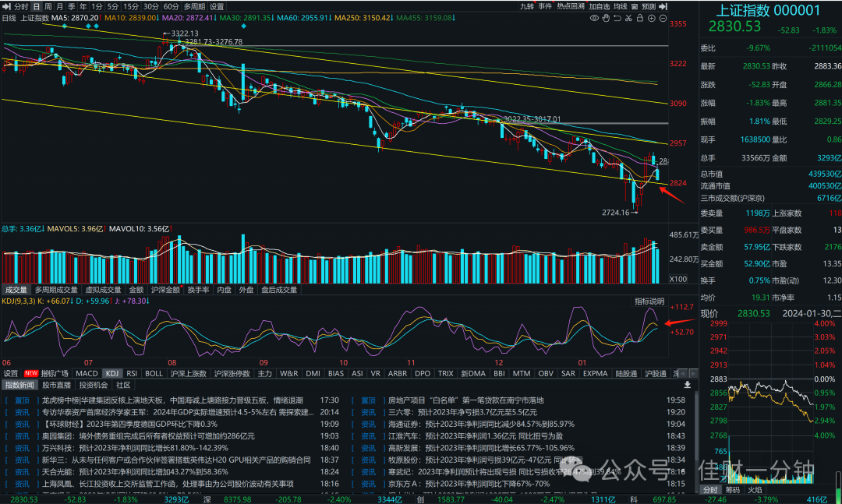Screen dimensions: 842x504
Task: Click the undo arrow icon above chart
Action: click(x=617, y=18)
